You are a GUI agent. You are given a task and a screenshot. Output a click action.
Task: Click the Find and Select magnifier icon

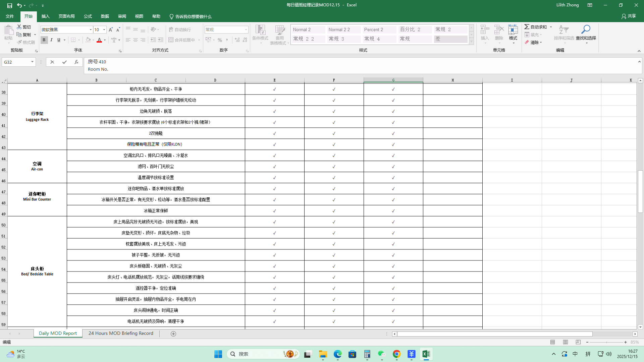586,30
